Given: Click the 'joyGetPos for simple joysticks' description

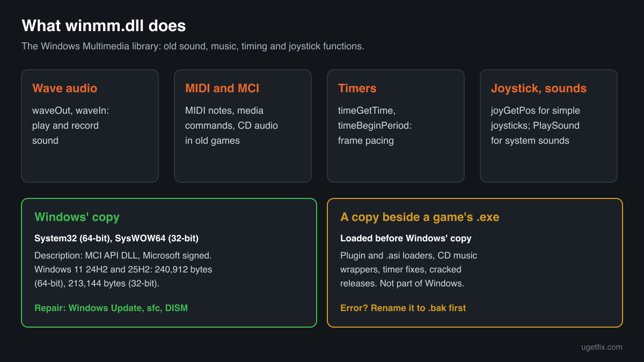Looking at the screenshot, I should pos(536,125).
